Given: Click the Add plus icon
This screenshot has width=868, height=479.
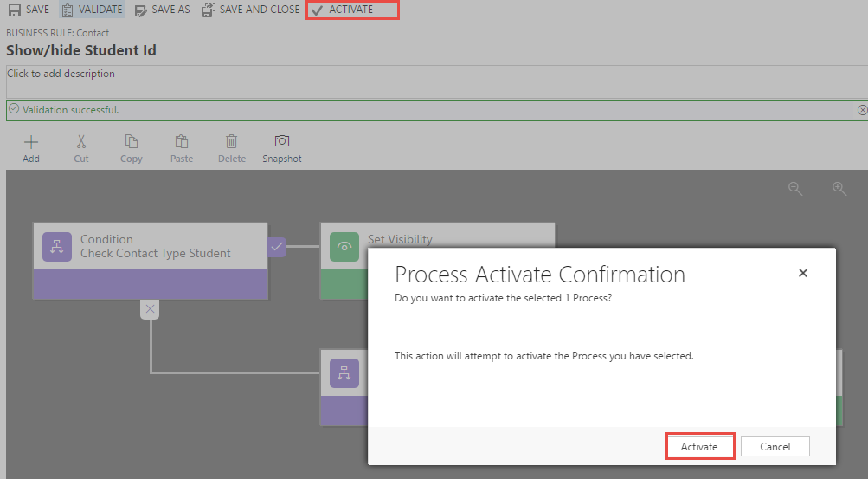Looking at the screenshot, I should tap(31, 142).
